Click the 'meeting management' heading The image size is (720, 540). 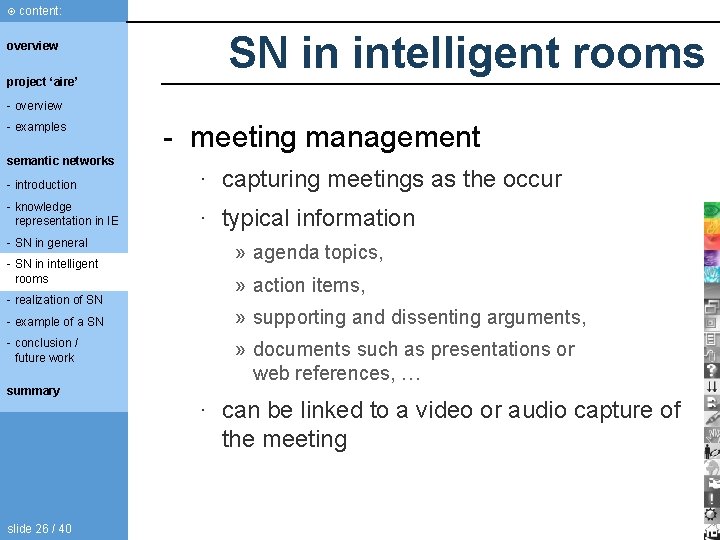pyautogui.click(x=335, y=137)
